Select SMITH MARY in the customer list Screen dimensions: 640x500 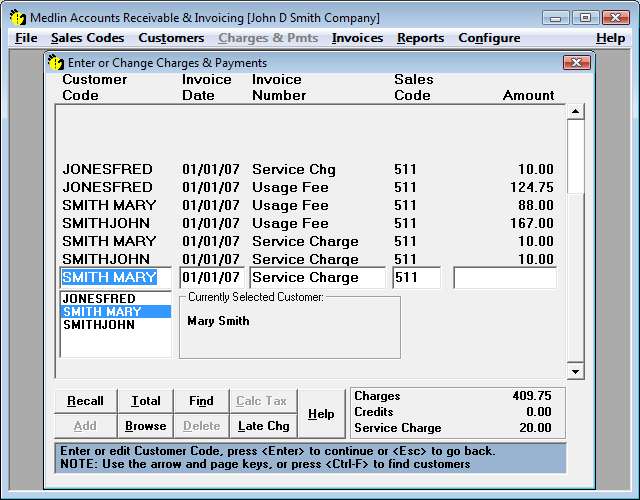[x=116, y=312]
